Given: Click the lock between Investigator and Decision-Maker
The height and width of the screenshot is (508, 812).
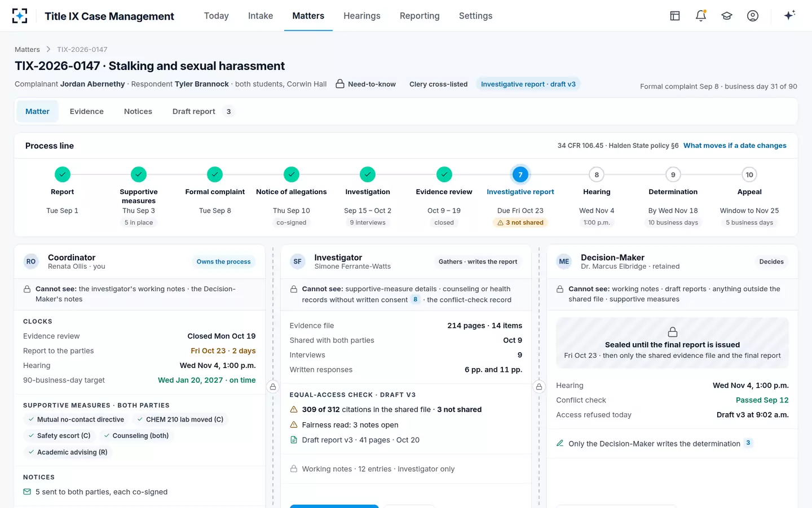Looking at the screenshot, I should tap(539, 387).
